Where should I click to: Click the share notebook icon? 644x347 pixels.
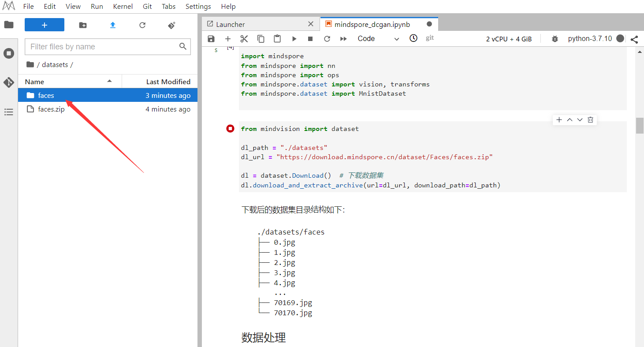point(634,39)
